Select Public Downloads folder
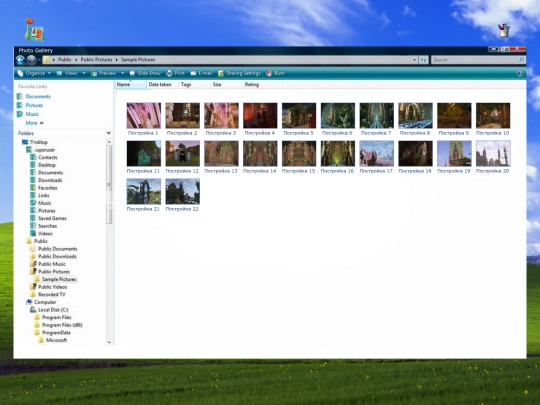The image size is (540, 405). pyautogui.click(x=53, y=256)
